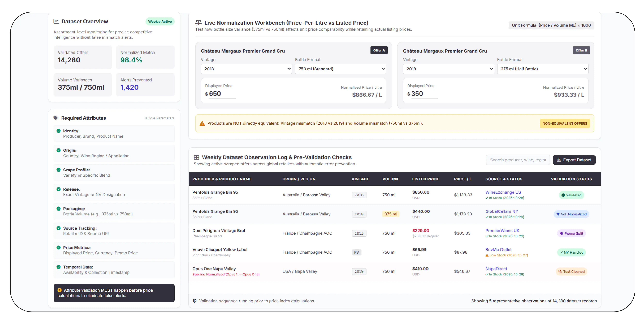Image resolution: width=644 pixels, height=320 pixels.
Task: Click the green check icon for Packaging
Action: point(59,209)
